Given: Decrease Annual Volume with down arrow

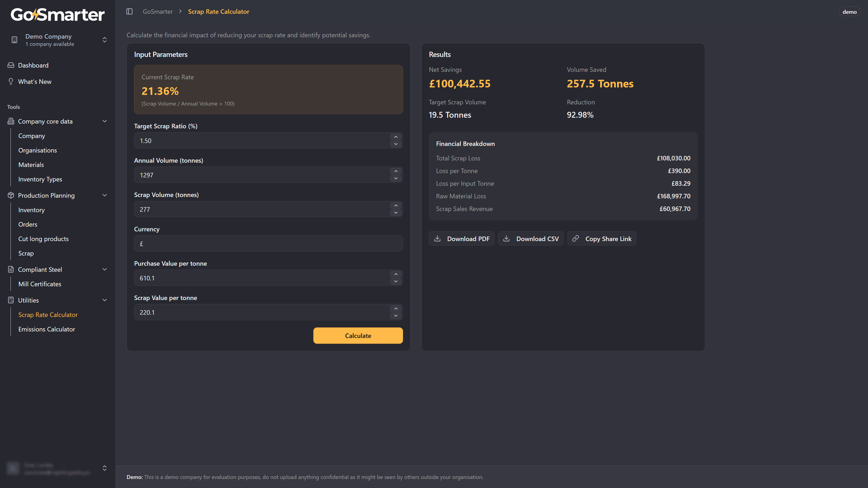Looking at the screenshot, I should [x=396, y=178].
